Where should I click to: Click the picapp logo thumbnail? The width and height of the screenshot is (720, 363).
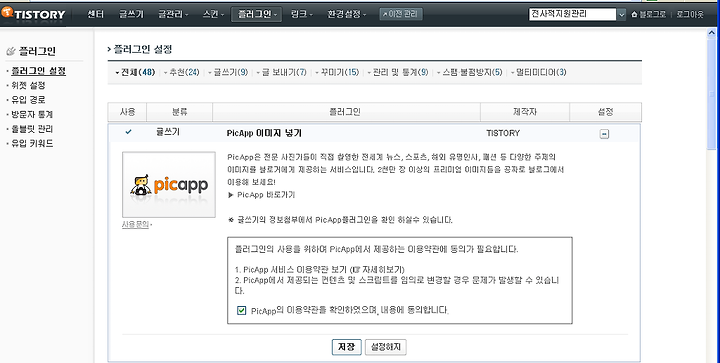click(x=169, y=184)
